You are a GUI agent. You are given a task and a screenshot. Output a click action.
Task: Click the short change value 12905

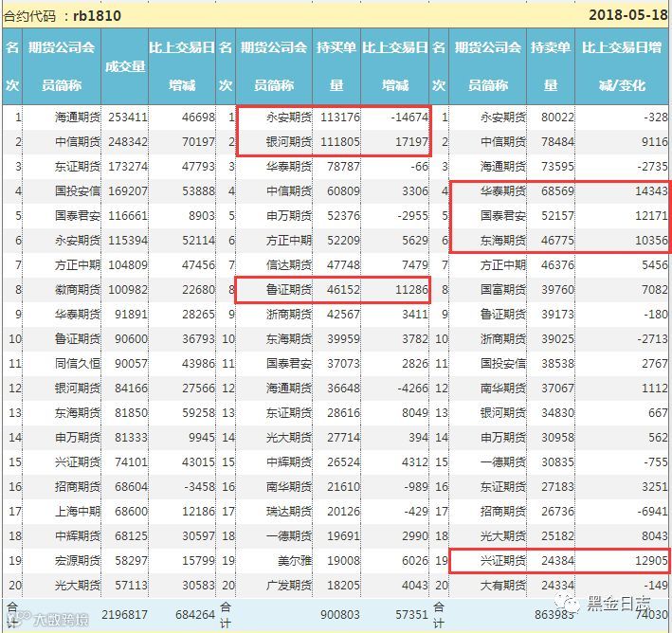651,561
